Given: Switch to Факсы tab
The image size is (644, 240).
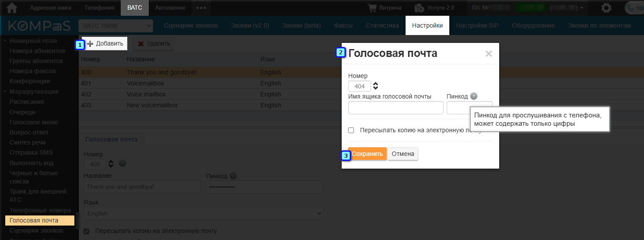Looking at the screenshot, I should click(x=343, y=25).
